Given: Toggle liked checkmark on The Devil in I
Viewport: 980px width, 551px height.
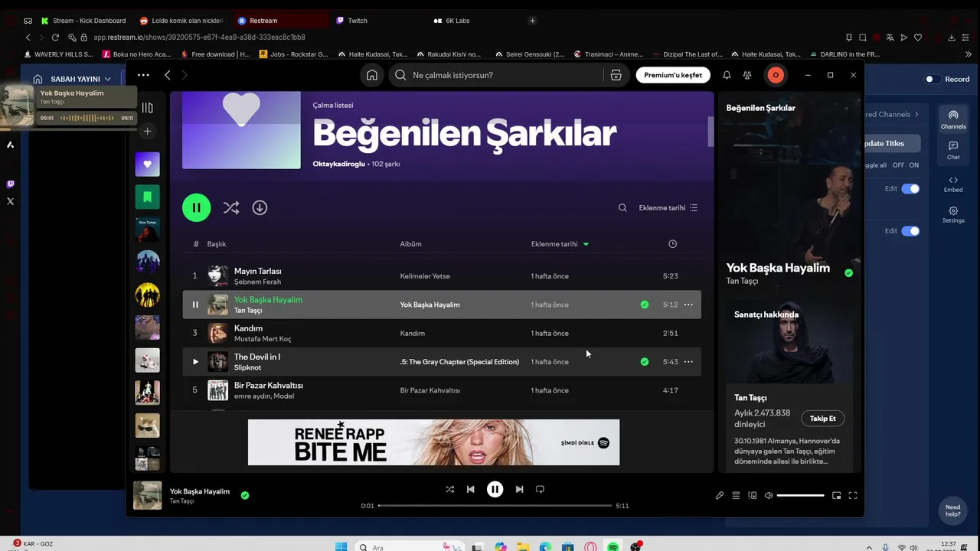Looking at the screenshot, I should (645, 362).
